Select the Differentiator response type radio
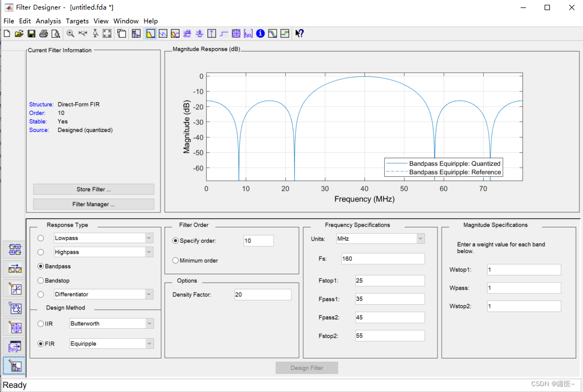This screenshot has height=392, width=583. point(41,295)
